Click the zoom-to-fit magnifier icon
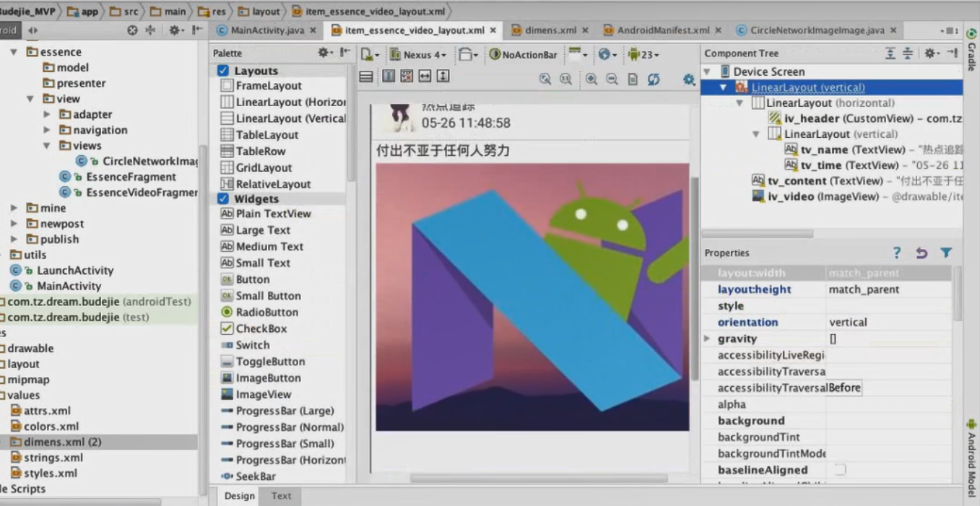Viewport: 980px width, 506px height. click(x=545, y=79)
